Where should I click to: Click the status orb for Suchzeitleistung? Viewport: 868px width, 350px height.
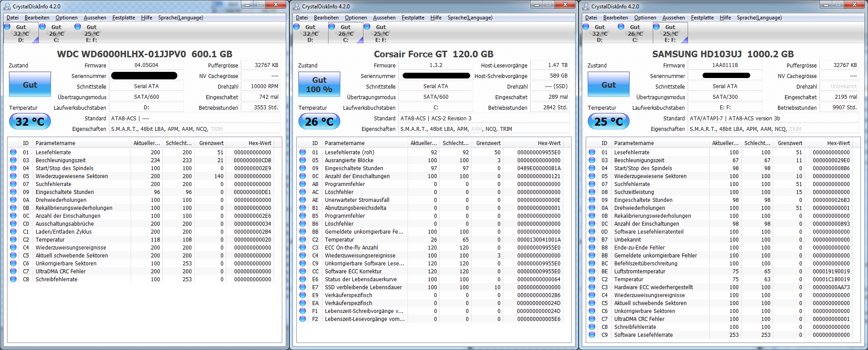click(592, 192)
